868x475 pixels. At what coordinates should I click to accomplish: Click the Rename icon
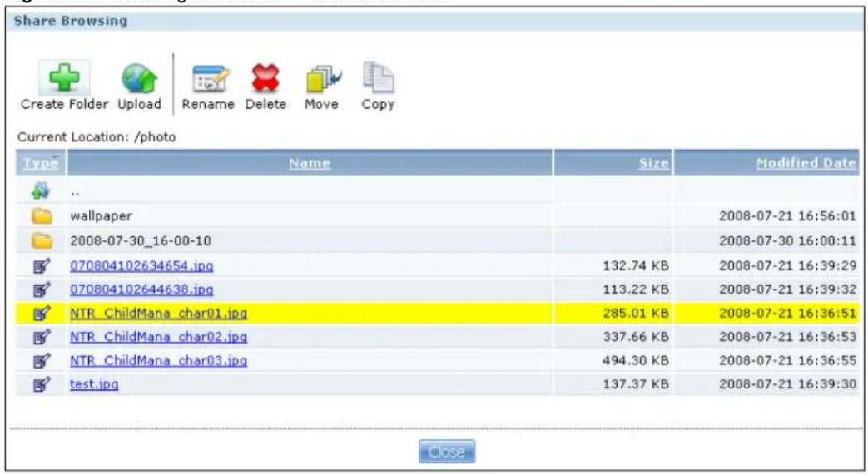coord(210,78)
